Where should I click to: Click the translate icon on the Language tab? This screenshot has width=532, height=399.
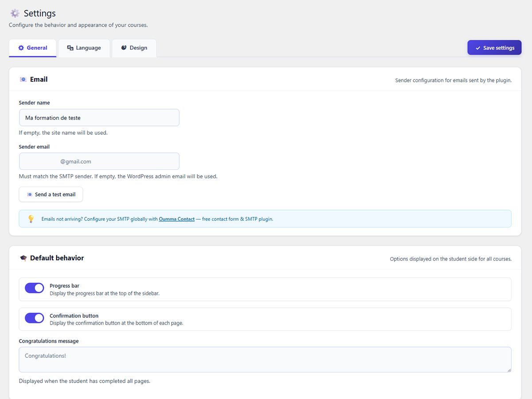click(x=70, y=48)
